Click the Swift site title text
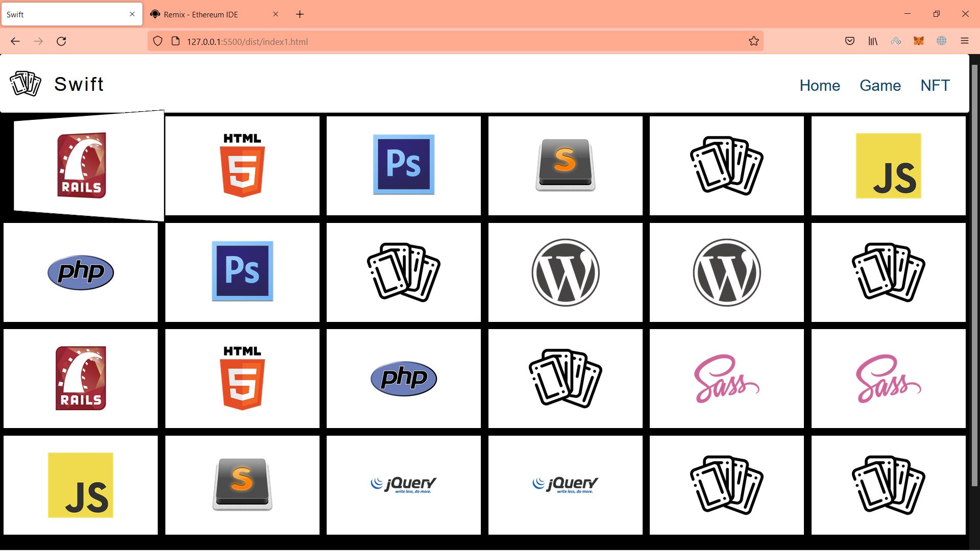The image size is (980, 551). point(79,84)
